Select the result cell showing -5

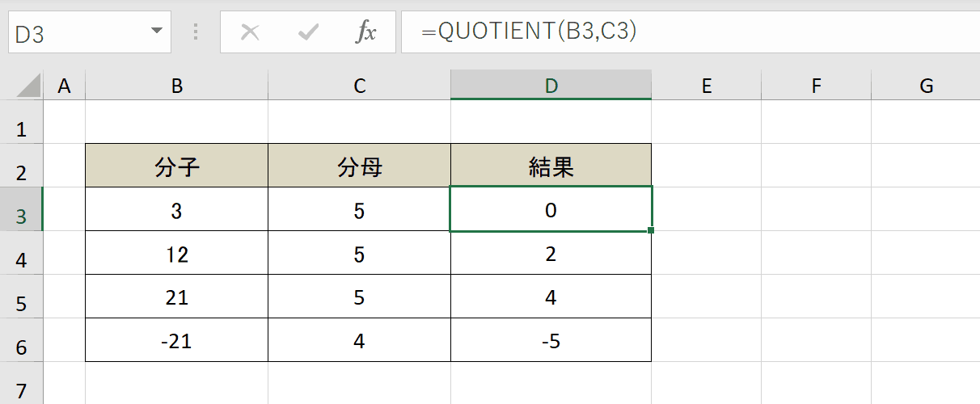[551, 340]
